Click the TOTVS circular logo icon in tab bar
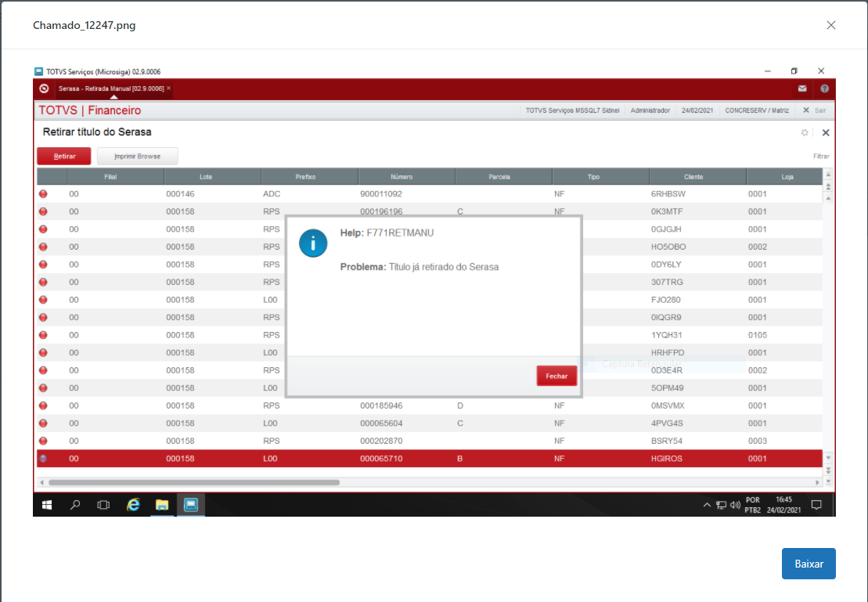The width and height of the screenshot is (868, 602). pyautogui.click(x=45, y=88)
